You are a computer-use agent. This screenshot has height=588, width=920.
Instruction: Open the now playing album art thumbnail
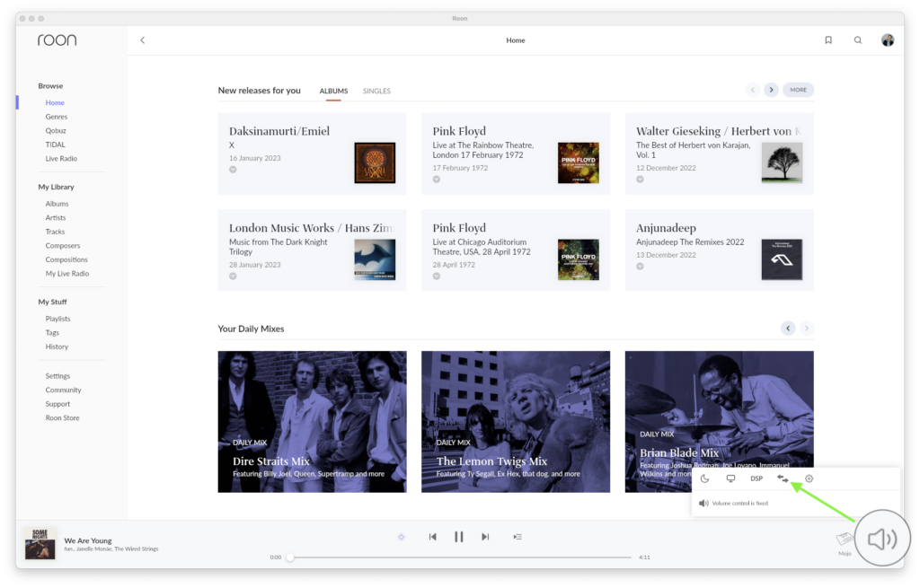[x=40, y=544]
